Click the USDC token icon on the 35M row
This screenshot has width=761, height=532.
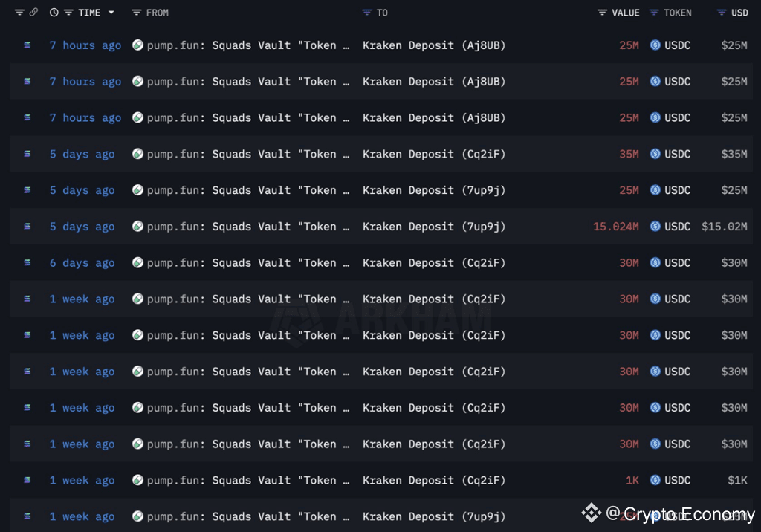pos(654,154)
